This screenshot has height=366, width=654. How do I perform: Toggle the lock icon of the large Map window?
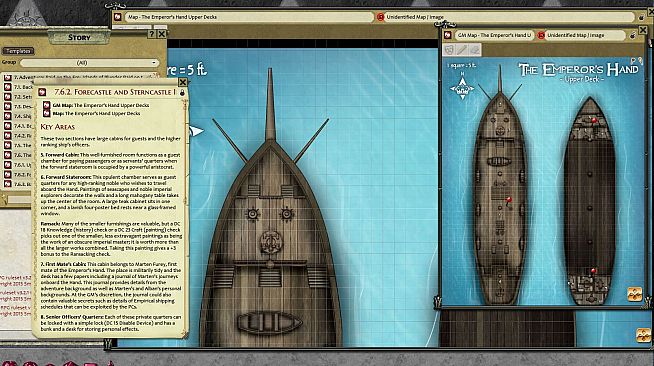point(641,18)
